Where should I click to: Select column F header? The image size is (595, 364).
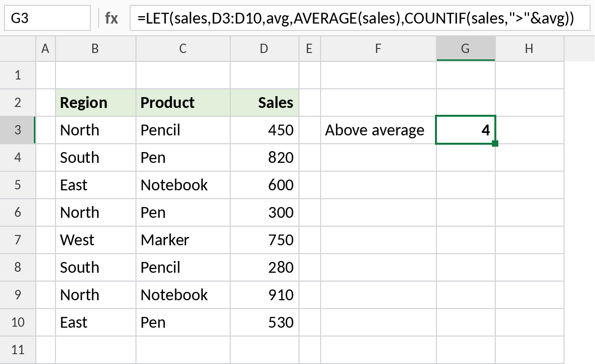click(378, 48)
